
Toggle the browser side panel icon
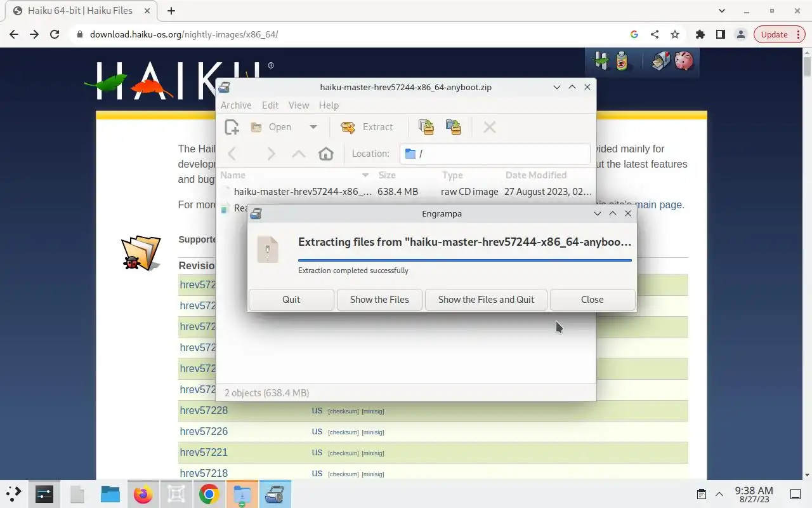(x=721, y=34)
